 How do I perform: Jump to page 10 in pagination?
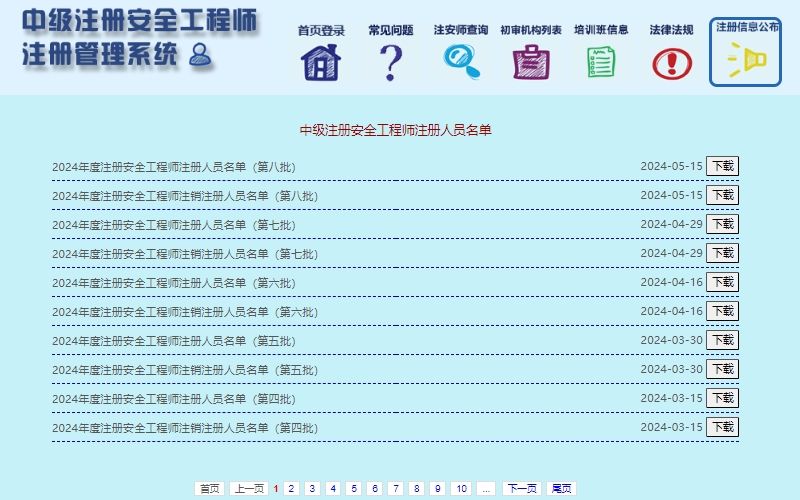460,489
